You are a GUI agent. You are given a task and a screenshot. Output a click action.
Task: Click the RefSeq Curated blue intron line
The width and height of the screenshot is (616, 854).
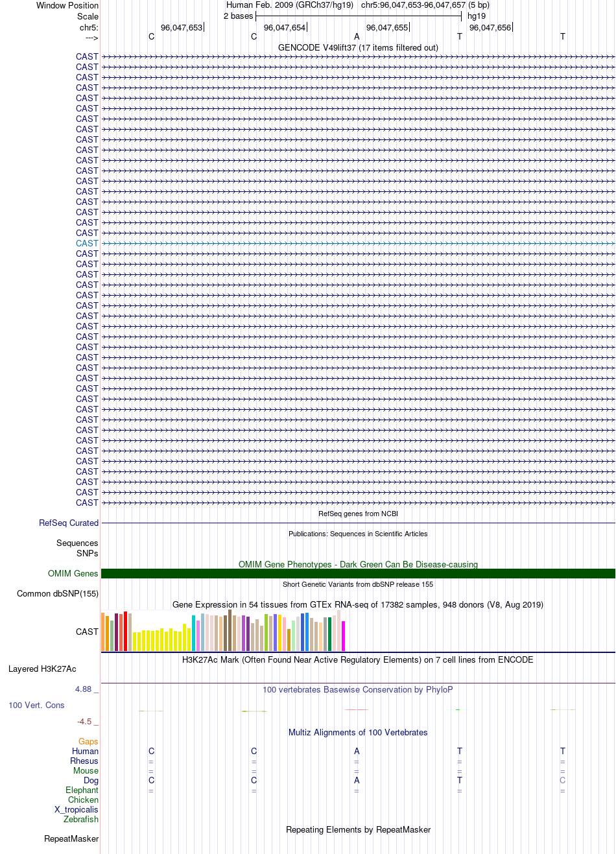point(358,523)
